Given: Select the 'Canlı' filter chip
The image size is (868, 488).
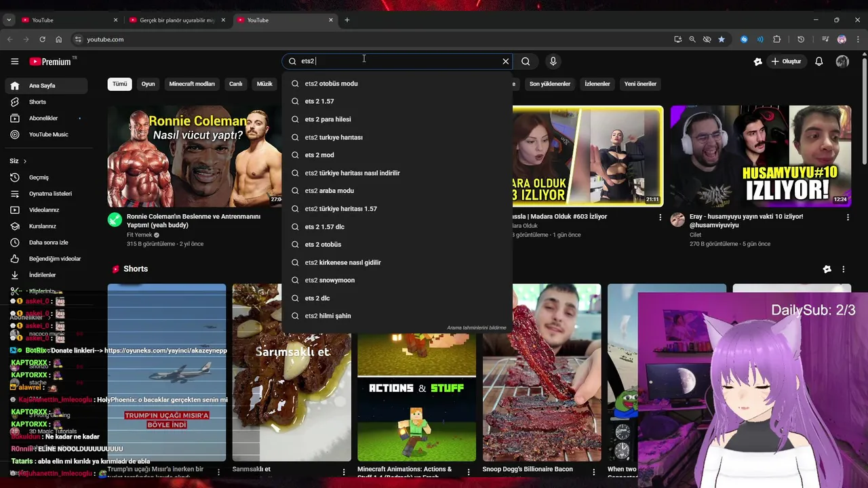Looking at the screenshot, I should coord(235,84).
